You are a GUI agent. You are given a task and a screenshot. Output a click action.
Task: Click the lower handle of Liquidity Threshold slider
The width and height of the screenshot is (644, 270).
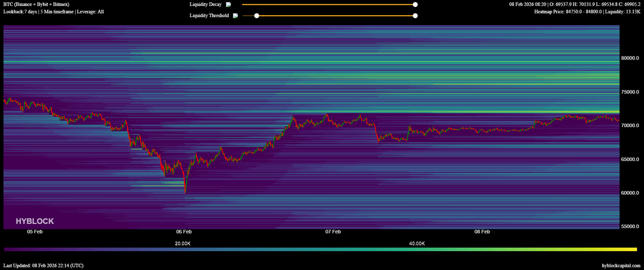point(257,16)
